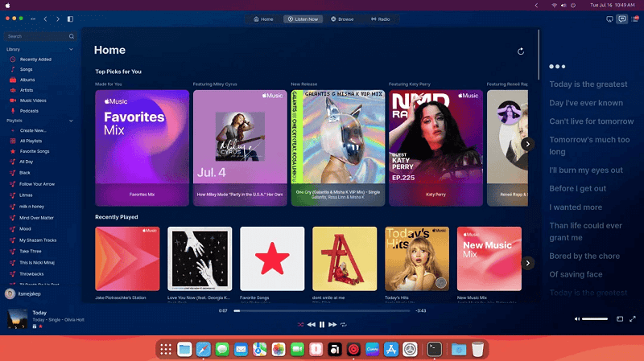Screen dimensions: 644x361
Task: Enter full screen player mode
Action: pos(633,318)
